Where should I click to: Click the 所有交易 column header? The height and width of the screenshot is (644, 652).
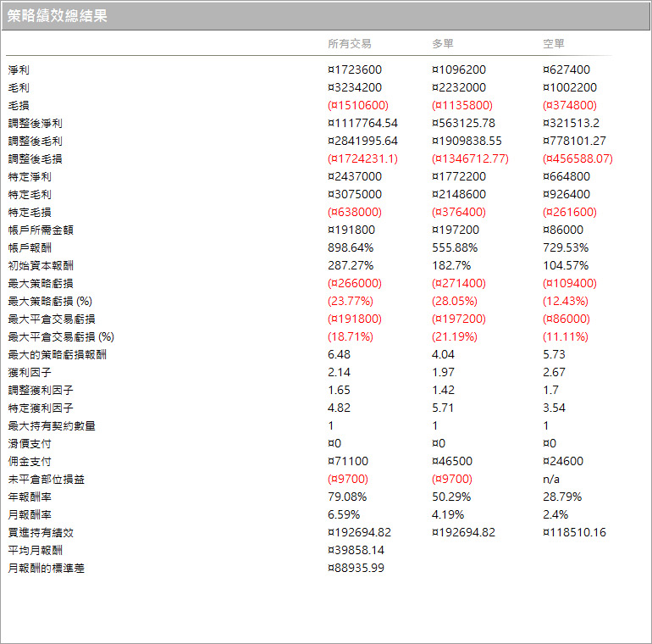(x=349, y=44)
